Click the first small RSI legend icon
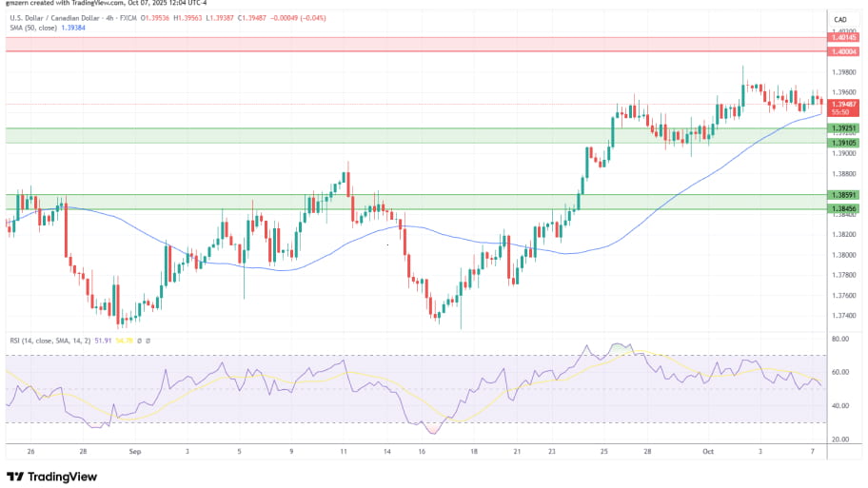The image size is (868, 488). point(140,340)
